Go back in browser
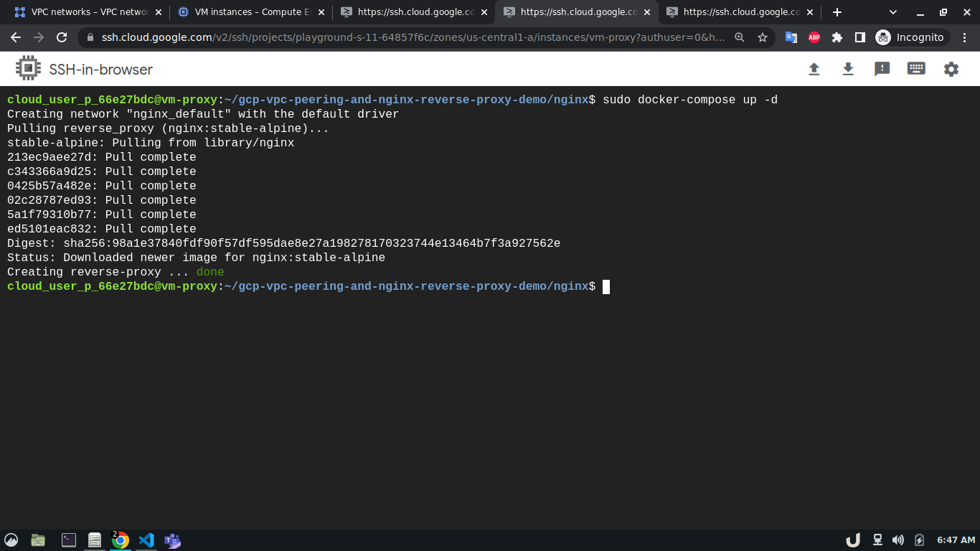 pyautogui.click(x=16, y=37)
